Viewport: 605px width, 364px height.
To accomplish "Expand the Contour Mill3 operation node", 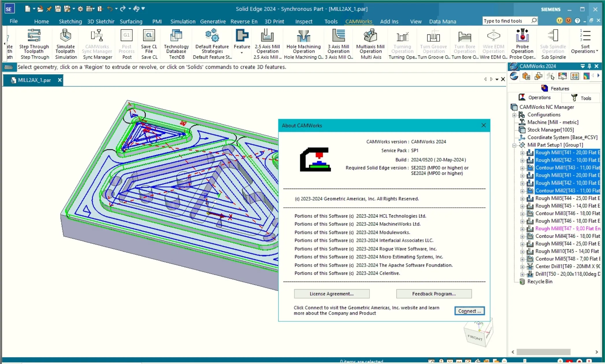I will click(522, 213).
